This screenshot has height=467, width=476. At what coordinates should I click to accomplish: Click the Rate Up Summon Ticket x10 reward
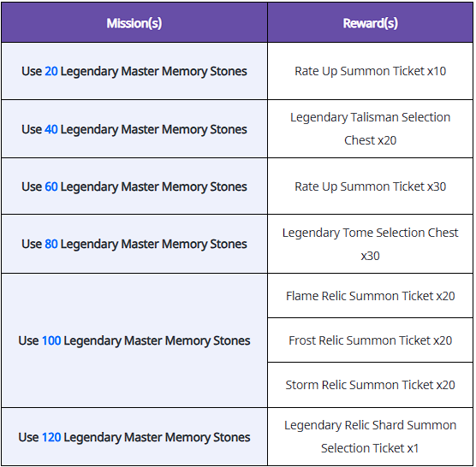click(x=370, y=71)
